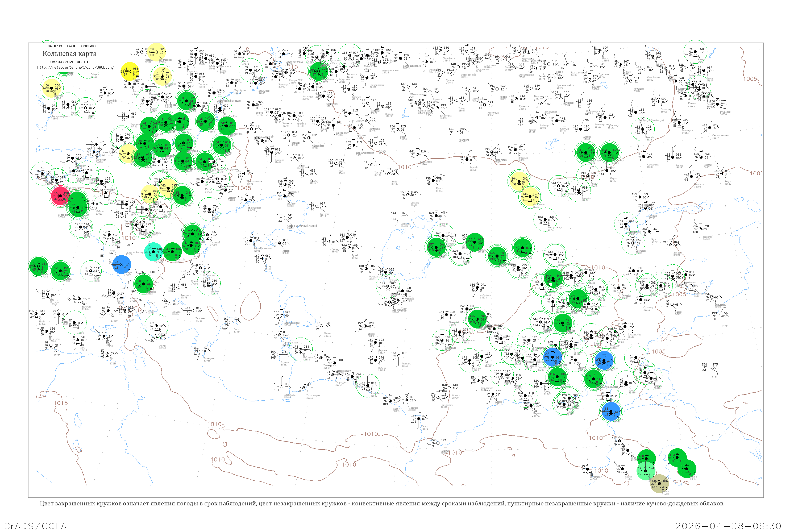798x532 pixels.
Task: Click the pale yellow Michurinsk 27935 circle
Action: [x=156, y=52]
